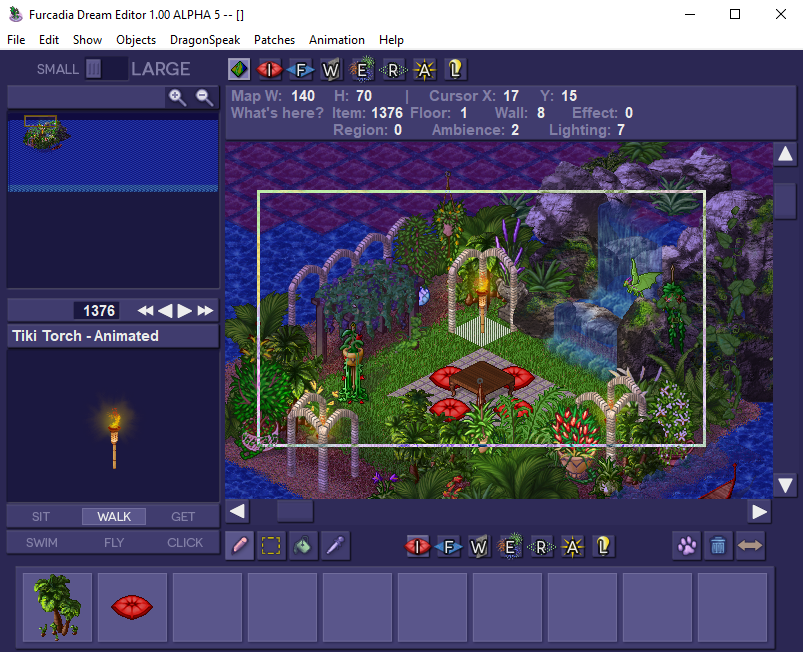The height and width of the screenshot is (652, 803).
Task: Open the Edit menu
Action: (x=49, y=40)
